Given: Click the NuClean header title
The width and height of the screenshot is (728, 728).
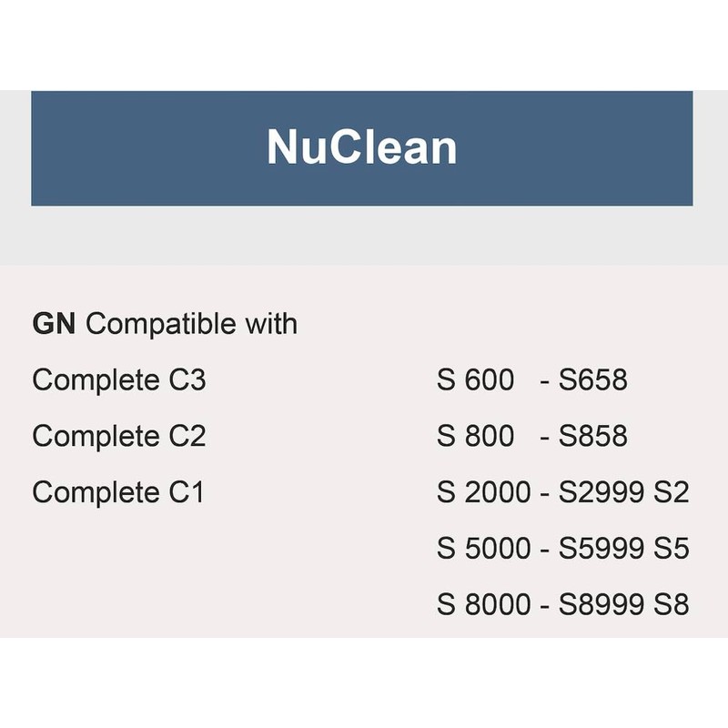Looking at the screenshot, I should [361, 147].
